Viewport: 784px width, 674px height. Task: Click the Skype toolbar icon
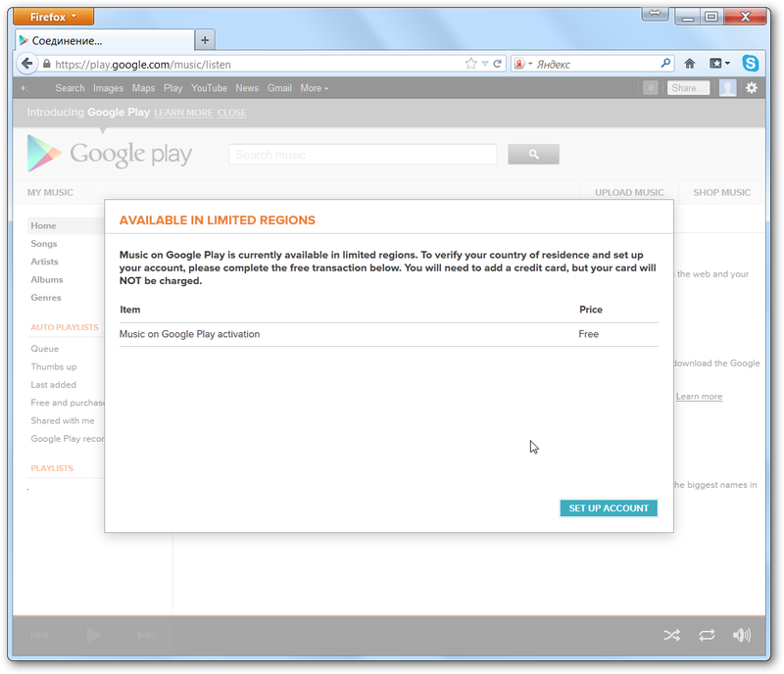(x=750, y=63)
